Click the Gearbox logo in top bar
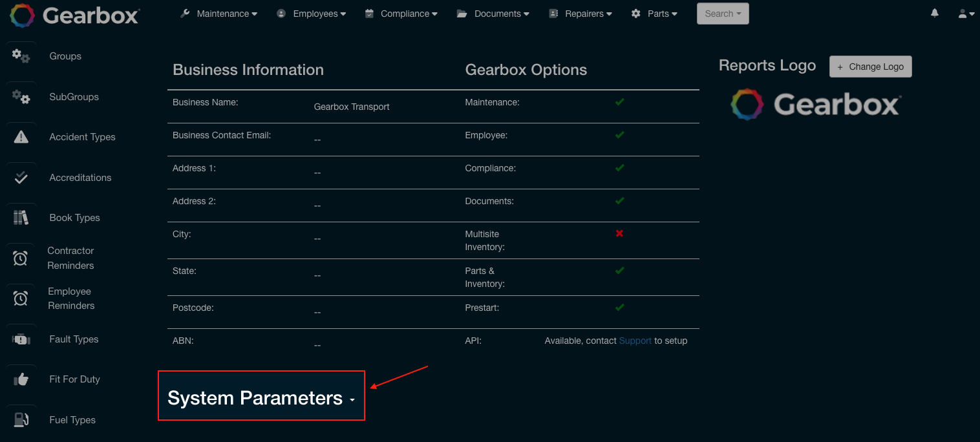The image size is (980, 442). (x=74, y=14)
